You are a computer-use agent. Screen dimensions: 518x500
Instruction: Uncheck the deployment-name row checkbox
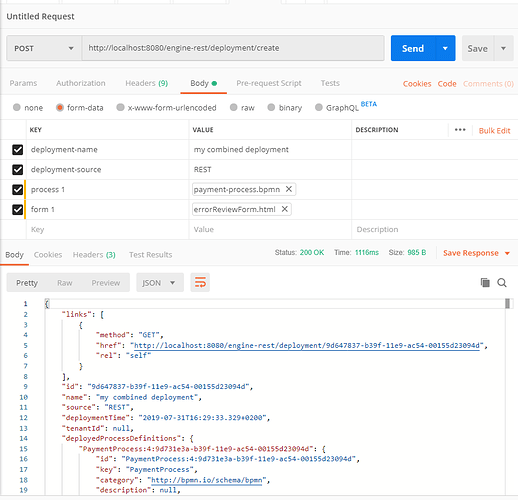coord(17,150)
